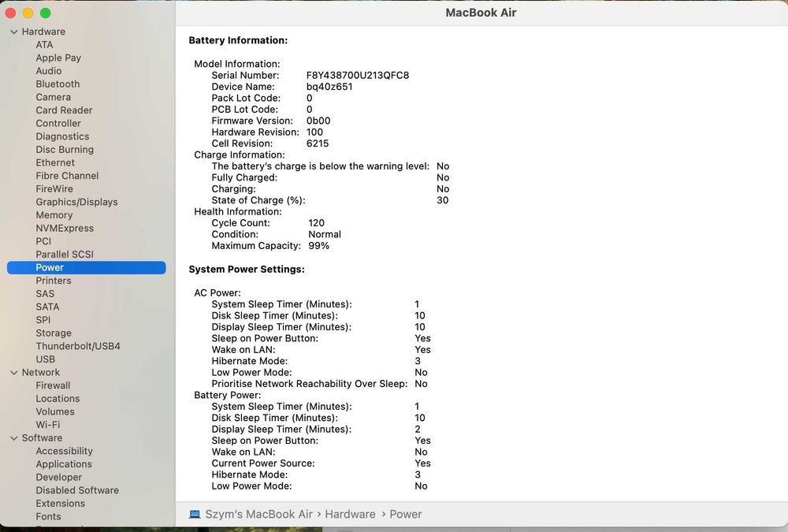Select Developer in sidebar
The width and height of the screenshot is (788, 532).
click(x=59, y=477)
